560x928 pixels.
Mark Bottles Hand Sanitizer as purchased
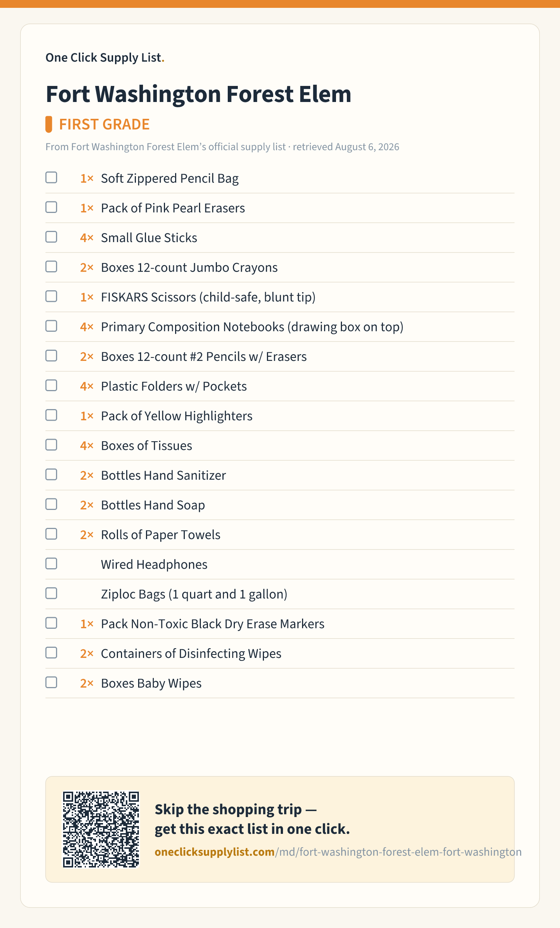coord(51,475)
